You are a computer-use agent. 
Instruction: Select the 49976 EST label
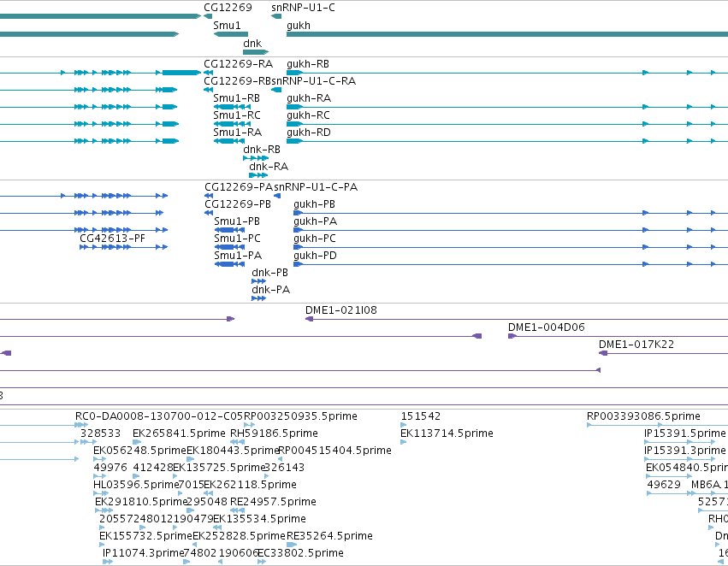110,469
